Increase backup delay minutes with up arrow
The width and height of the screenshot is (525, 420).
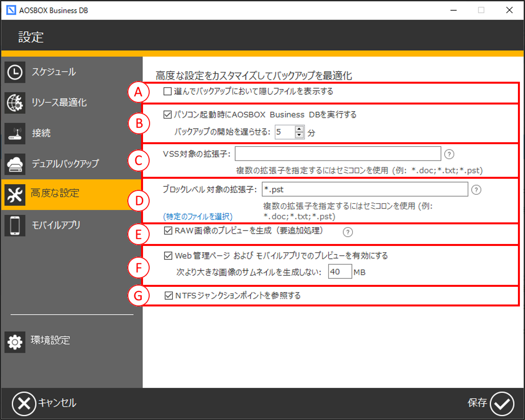(299, 129)
